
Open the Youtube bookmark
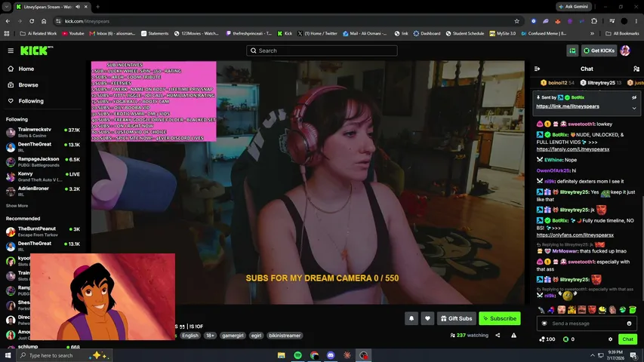coord(72,34)
